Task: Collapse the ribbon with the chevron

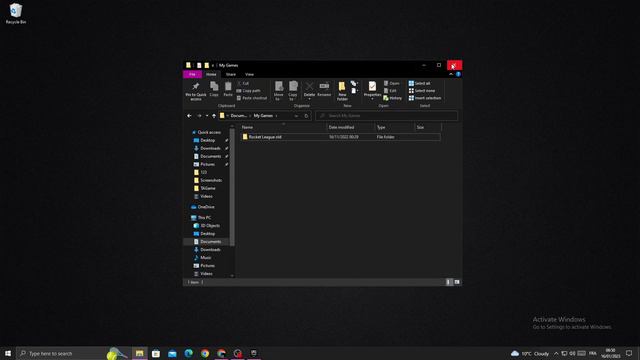Action: (451, 74)
